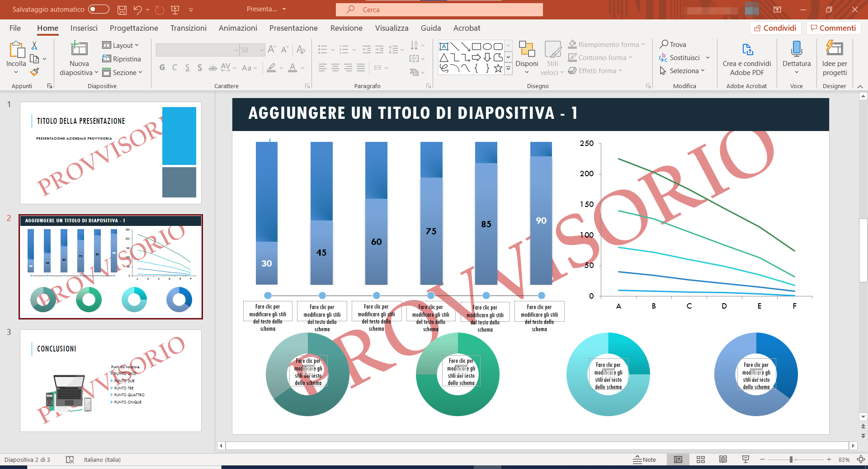Expand the Layout dropdown
Viewport: 868px width, 469px height.
click(x=121, y=45)
